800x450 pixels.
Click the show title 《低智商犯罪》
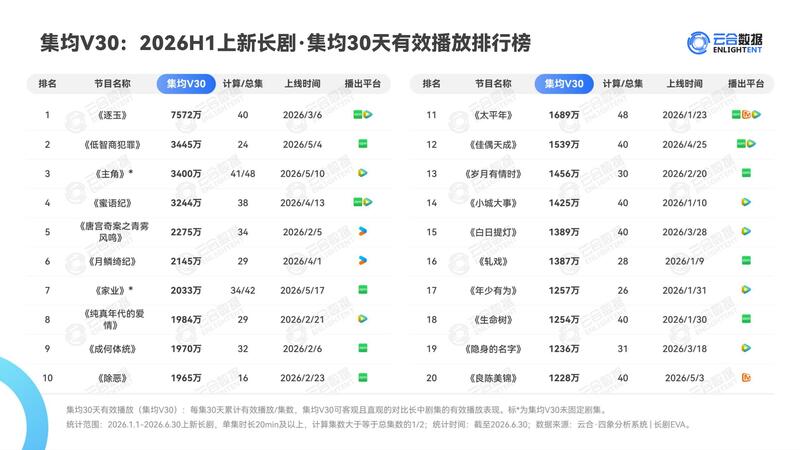point(112,144)
